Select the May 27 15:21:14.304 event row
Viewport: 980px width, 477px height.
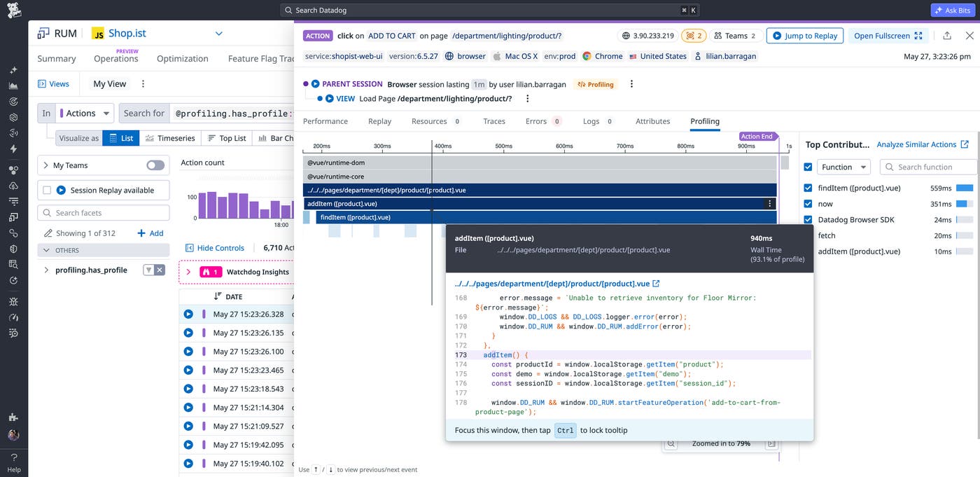(237, 408)
